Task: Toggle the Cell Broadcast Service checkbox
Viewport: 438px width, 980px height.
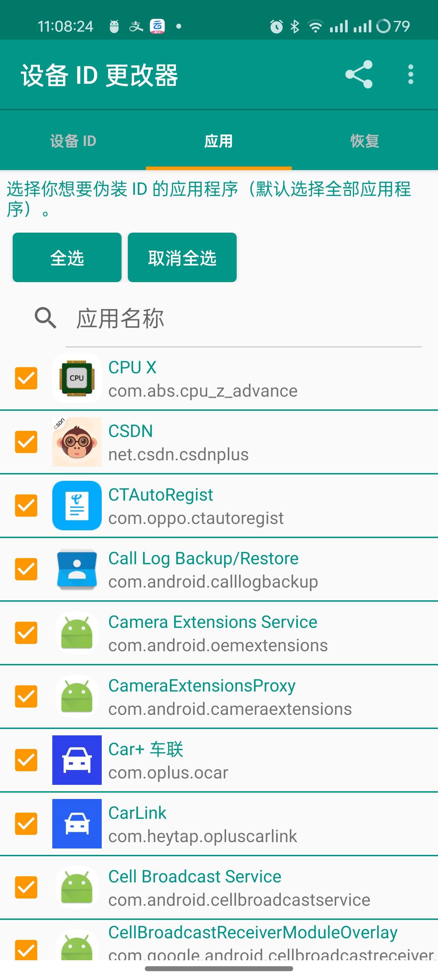Action: coord(26,887)
